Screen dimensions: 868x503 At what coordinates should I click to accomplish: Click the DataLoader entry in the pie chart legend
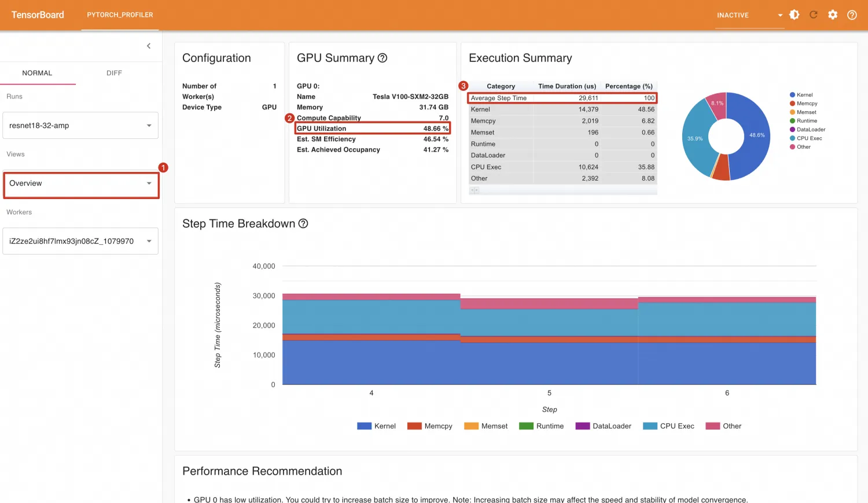point(808,130)
